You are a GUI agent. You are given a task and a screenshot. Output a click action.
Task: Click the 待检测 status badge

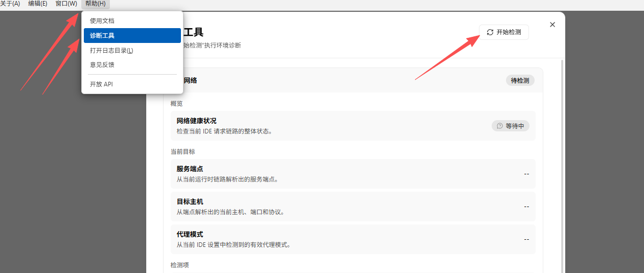[x=520, y=81]
